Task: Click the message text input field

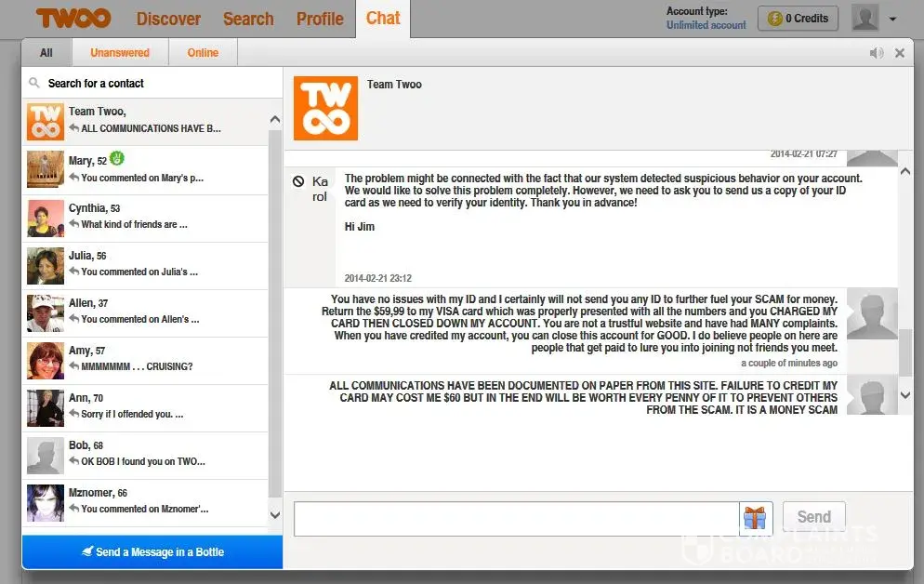Action: (516, 519)
